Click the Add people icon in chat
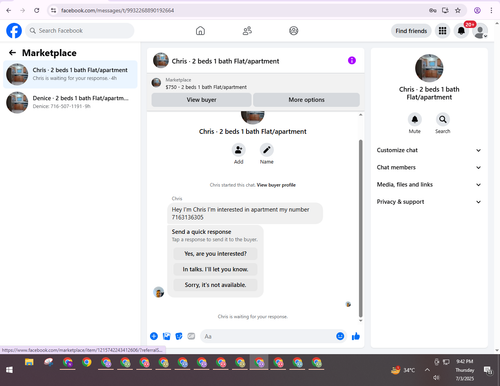The height and width of the screenshot is (386, 500). click(239, 150)
